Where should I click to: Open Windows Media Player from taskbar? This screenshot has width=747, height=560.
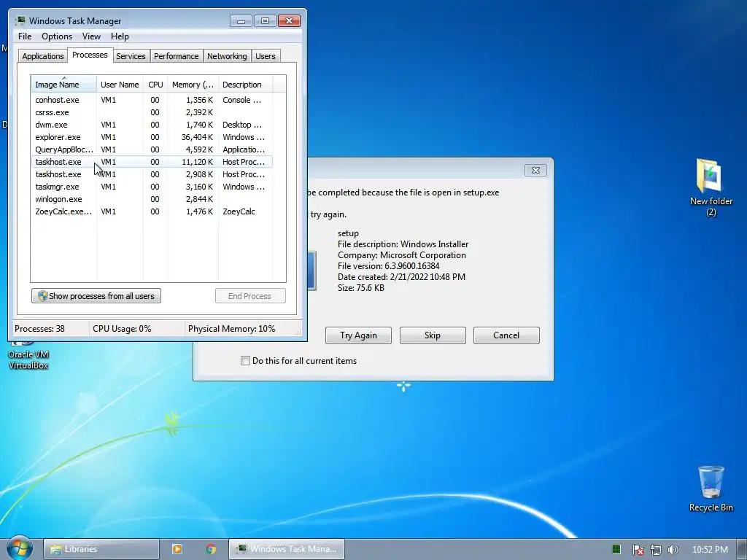pos(177,549)
